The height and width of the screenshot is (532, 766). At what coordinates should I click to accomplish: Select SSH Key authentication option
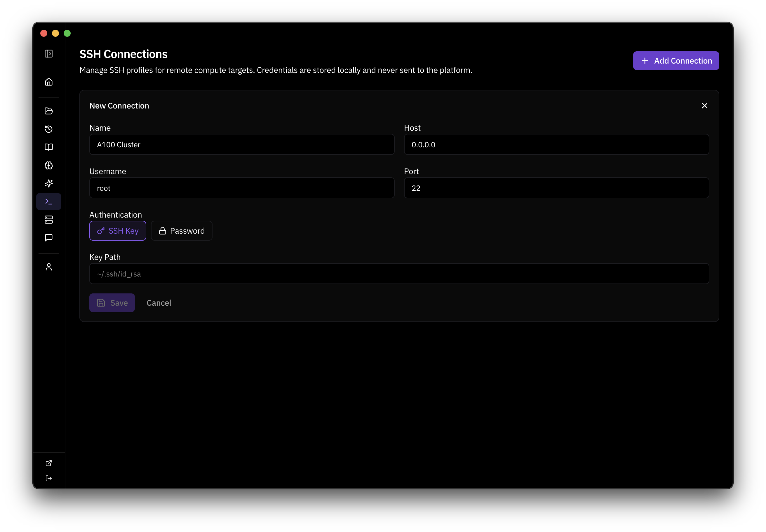pyautogui.click(x=118, y=231)
